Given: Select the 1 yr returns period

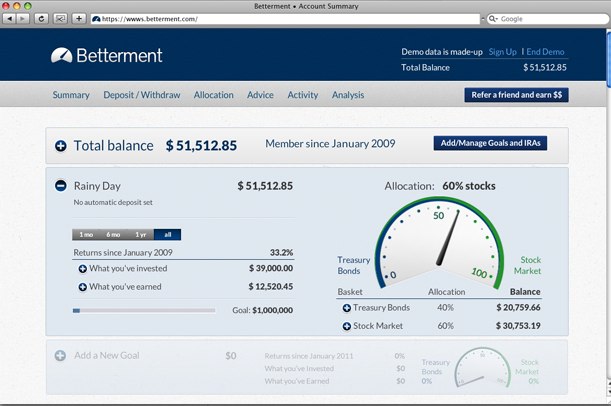Looking at the screenshot, I should [x=141, y=234].
